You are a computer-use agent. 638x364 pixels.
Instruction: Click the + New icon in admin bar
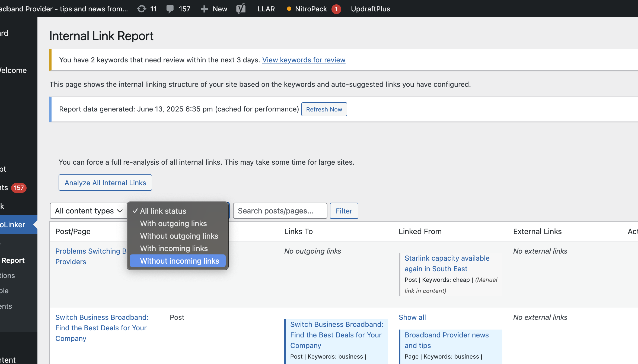pos(204,9)
